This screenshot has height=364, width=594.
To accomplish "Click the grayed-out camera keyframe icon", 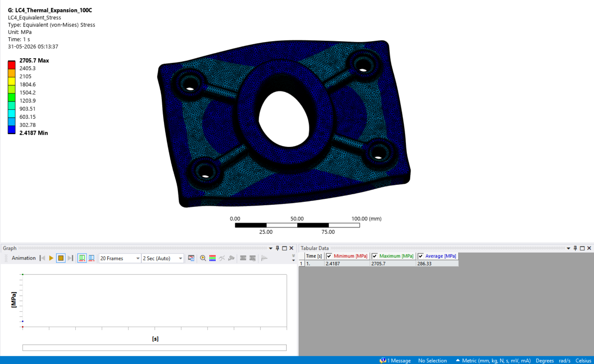I will click(x=231, y=258).
